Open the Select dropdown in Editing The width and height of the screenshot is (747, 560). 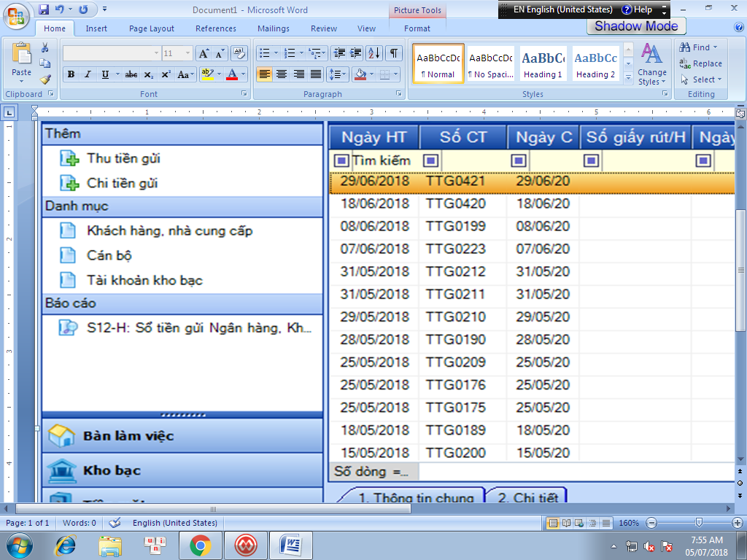pyautogui.click(x=701, y=79)
